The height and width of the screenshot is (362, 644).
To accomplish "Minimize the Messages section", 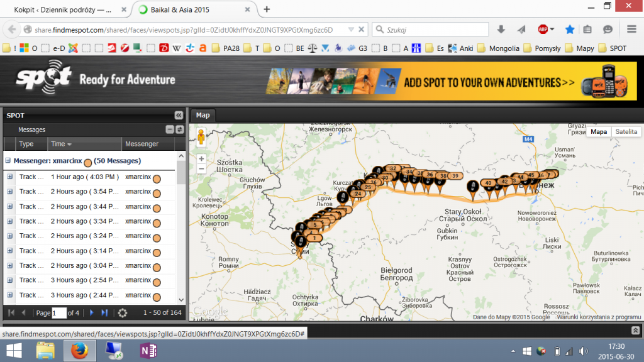I will click(170, 129).
